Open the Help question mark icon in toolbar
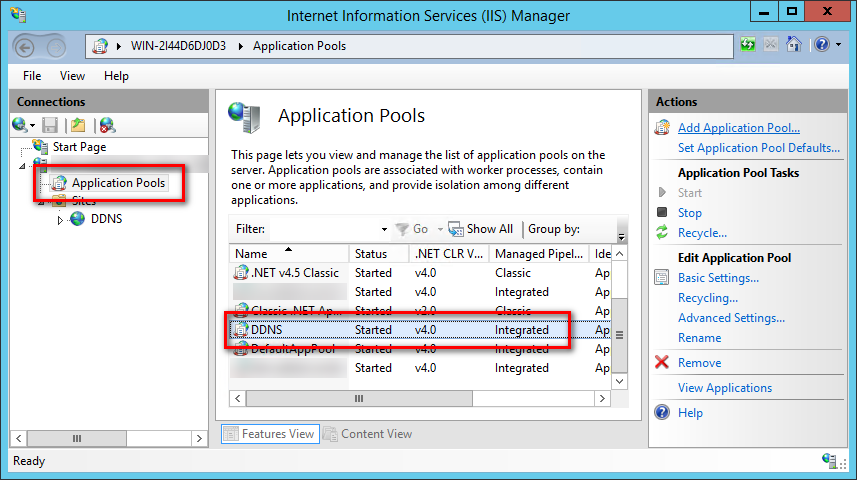857x480 pixels. pyautogui.click(x=822, y=44)
